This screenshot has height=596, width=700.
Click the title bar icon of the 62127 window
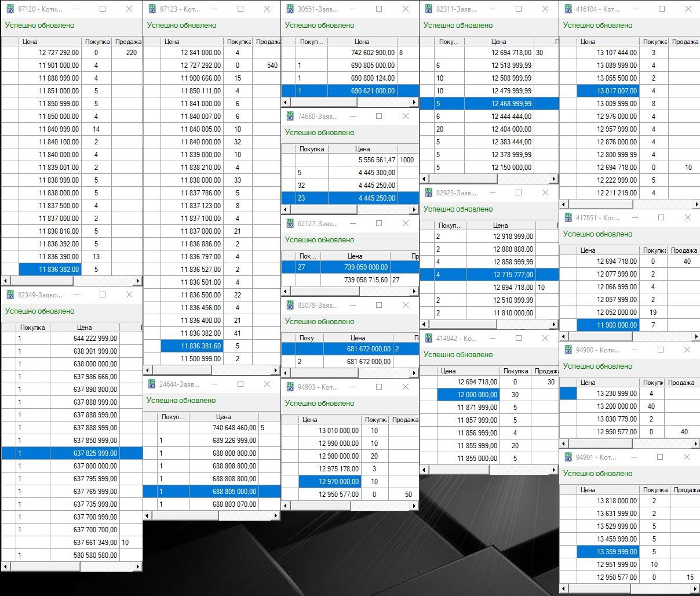click(x=290, y=223)
